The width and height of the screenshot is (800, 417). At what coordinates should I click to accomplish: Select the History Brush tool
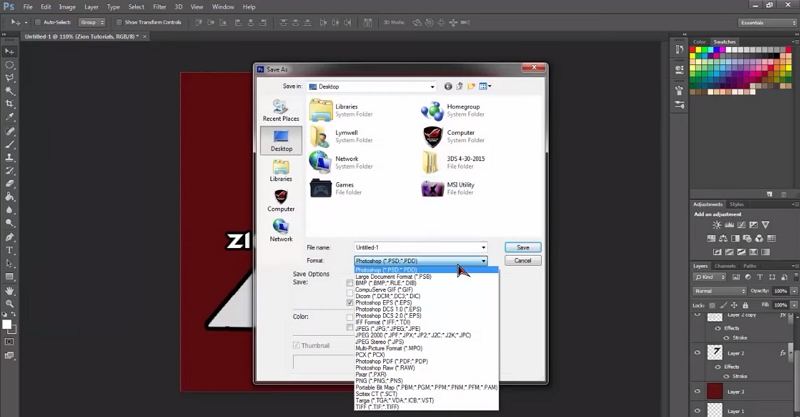point(9,170)
